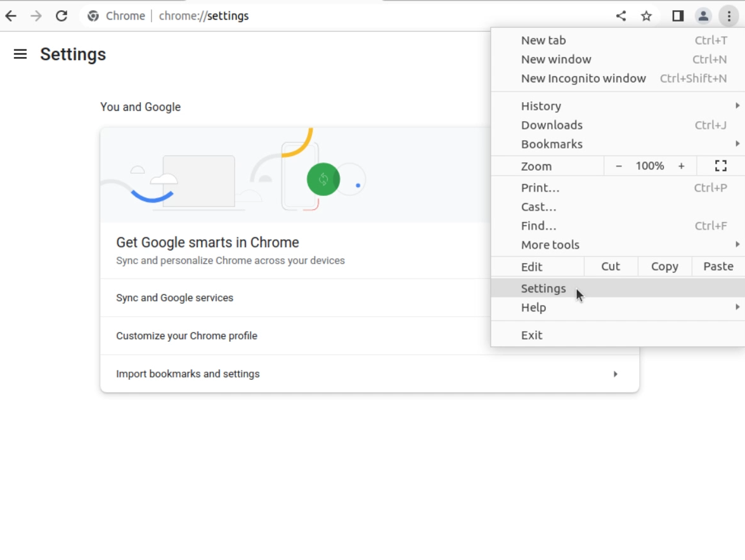745x560 pixels.
Task: Expand the History submenu
Action: [618, 106]
